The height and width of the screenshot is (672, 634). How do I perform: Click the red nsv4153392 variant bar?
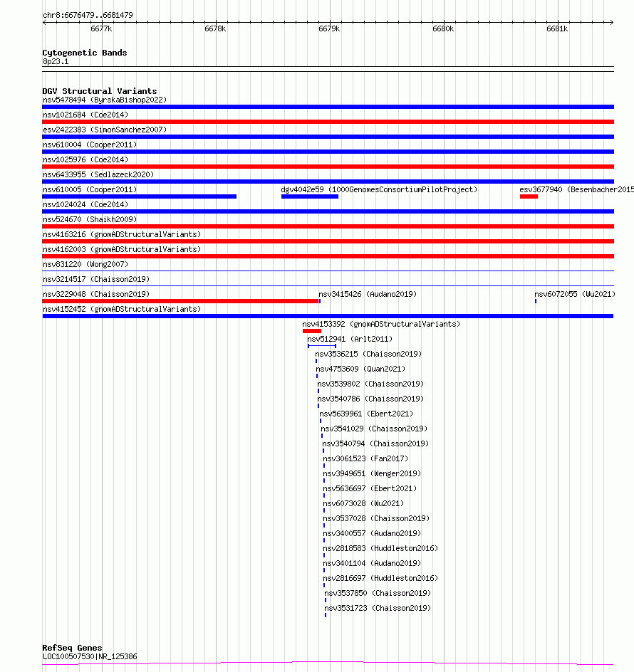(312, 331)
